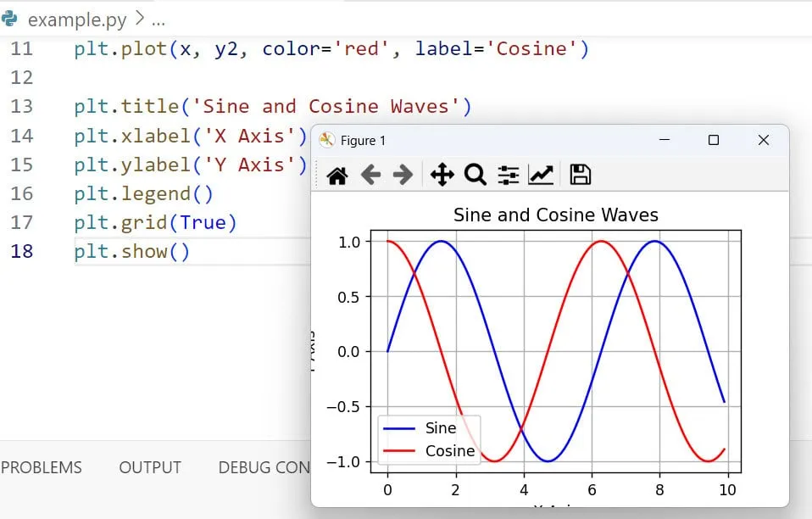Click the blue Sine line sample in legend

coord(399,429)
